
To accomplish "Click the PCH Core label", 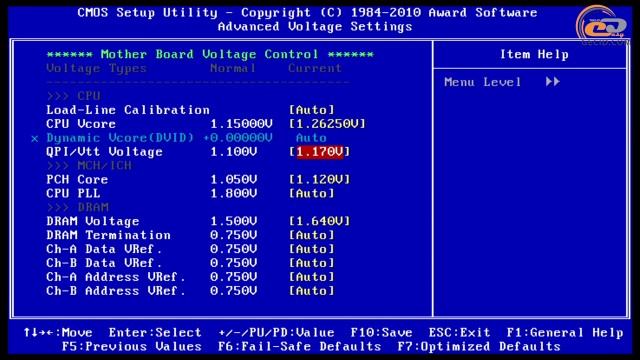I will point(77,179).
